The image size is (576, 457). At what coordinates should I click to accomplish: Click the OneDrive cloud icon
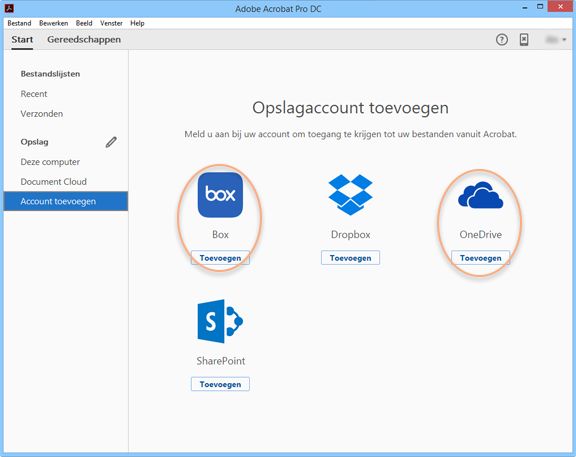[480, 195]
